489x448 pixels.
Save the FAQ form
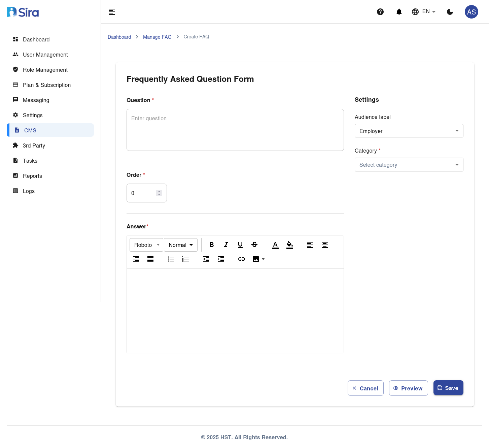pos(448,388)
